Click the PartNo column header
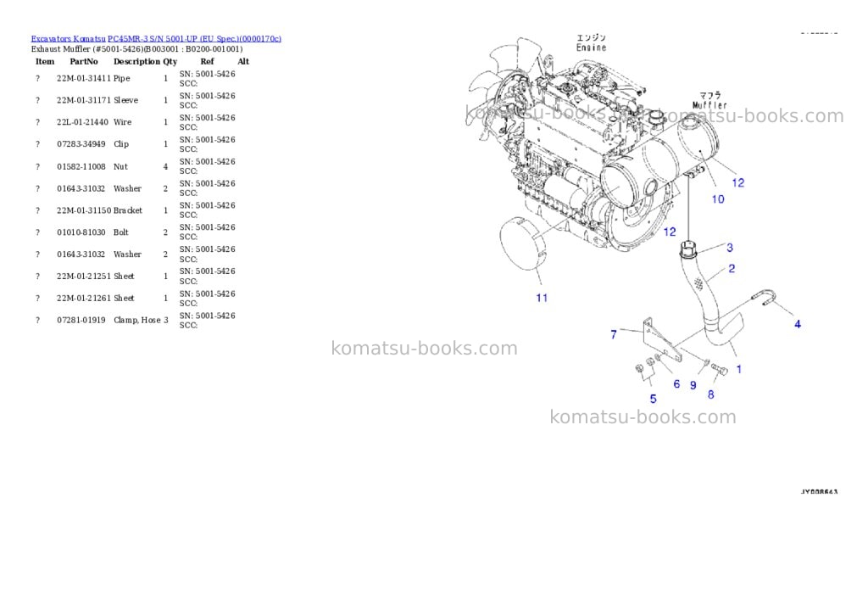 coord(84,61)
